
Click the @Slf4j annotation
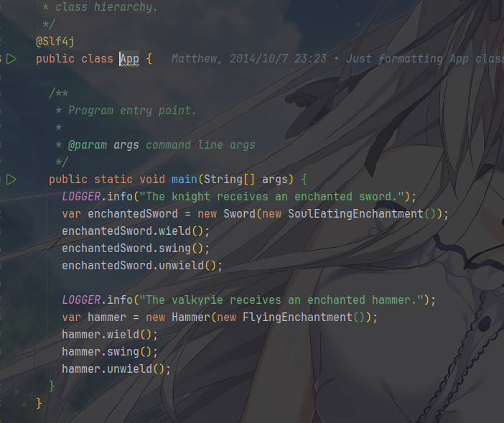(x=55, y=42)
